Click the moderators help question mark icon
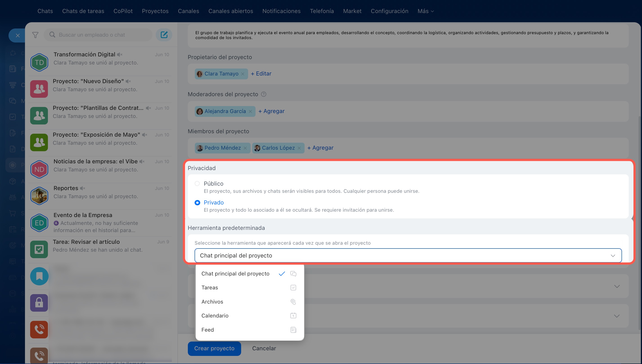 coord(264,94)
